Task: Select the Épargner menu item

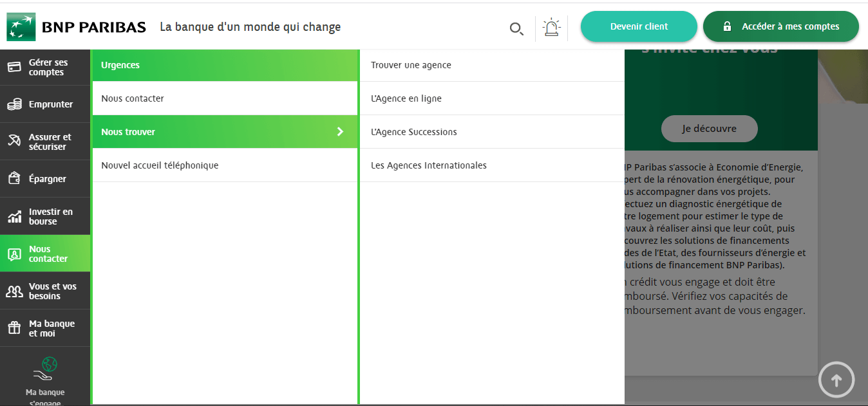Action: coord(45,179)
